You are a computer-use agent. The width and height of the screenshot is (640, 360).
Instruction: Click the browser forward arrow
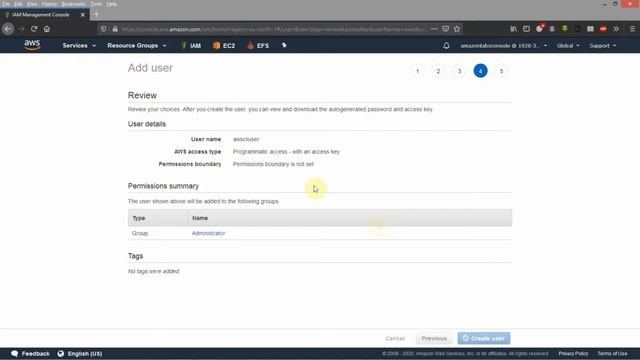21,29
